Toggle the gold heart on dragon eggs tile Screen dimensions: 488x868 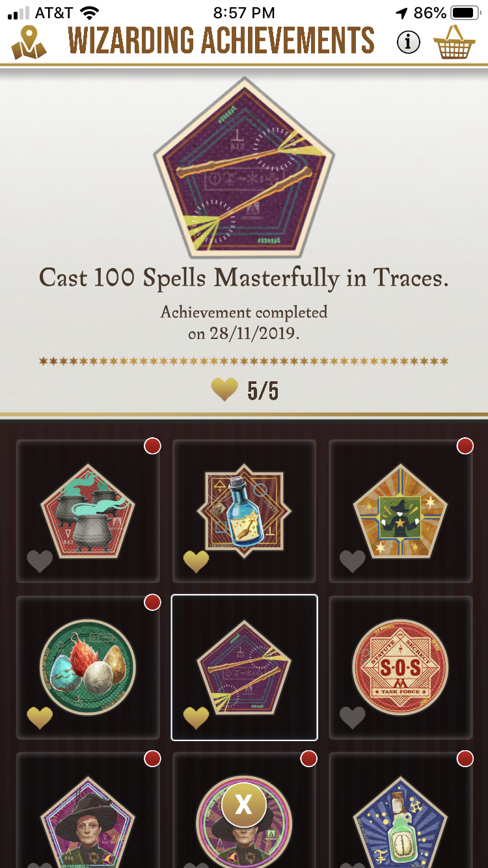click(x=40, y=717)
